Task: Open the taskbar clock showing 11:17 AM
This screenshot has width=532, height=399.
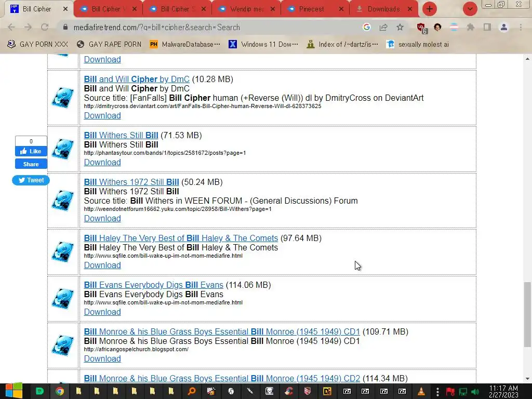Action: [503, 392]
